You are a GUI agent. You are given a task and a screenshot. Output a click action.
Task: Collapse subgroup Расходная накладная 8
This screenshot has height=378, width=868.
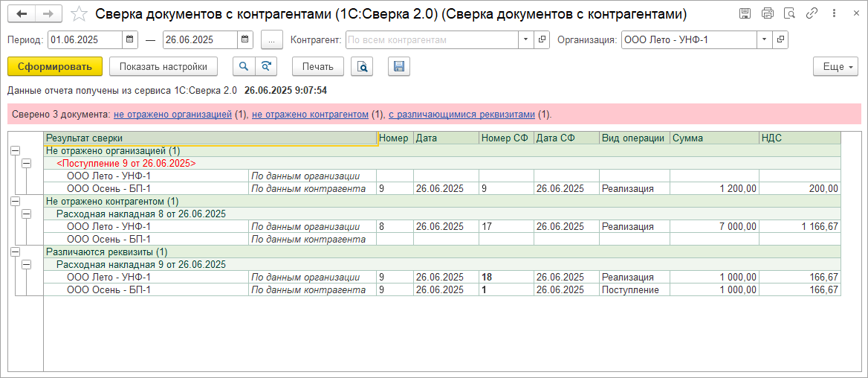(26, 214)
